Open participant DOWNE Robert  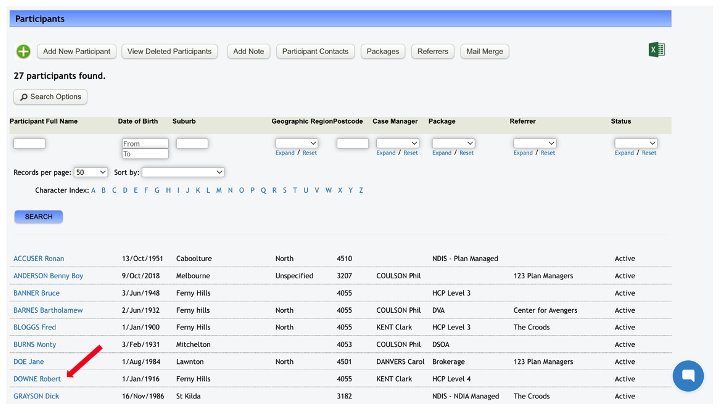[x=37, y=379]
